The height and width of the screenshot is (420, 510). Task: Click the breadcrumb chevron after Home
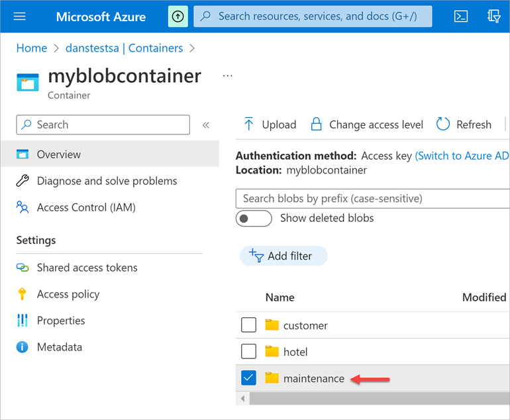click(56, 48)
